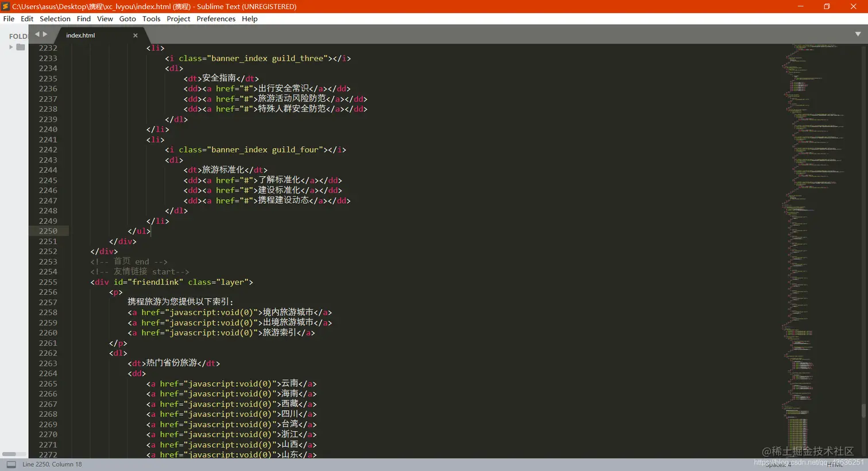The height and width of the screenshot is (471, 868).
Task: Open the Edit menu
Action: click(27, 19)
